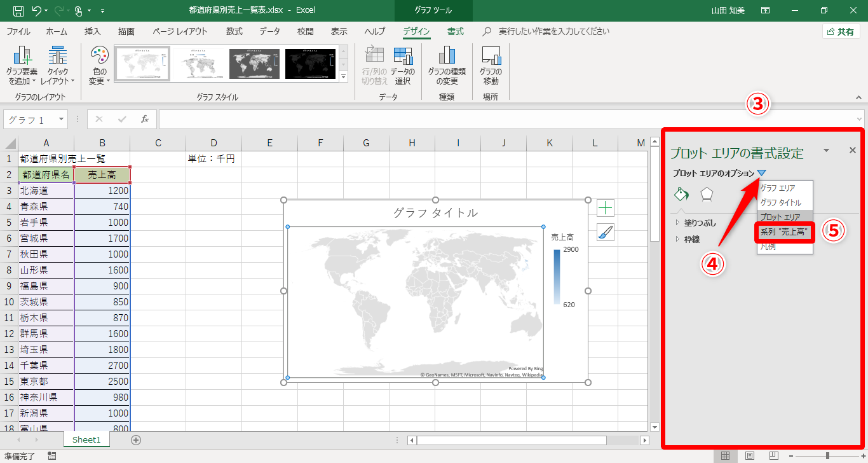Open the ファイル tab
Screen dimensions: 868x463
point(18,31)
